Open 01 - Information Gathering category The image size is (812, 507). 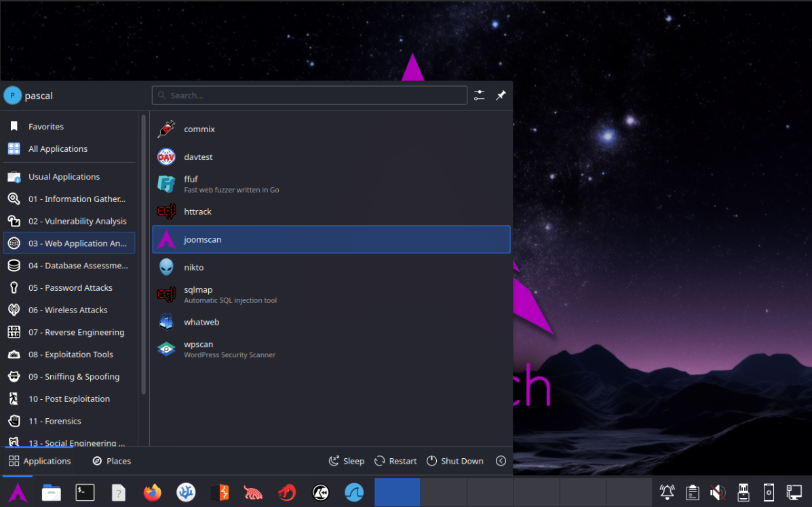pos(69,199)
